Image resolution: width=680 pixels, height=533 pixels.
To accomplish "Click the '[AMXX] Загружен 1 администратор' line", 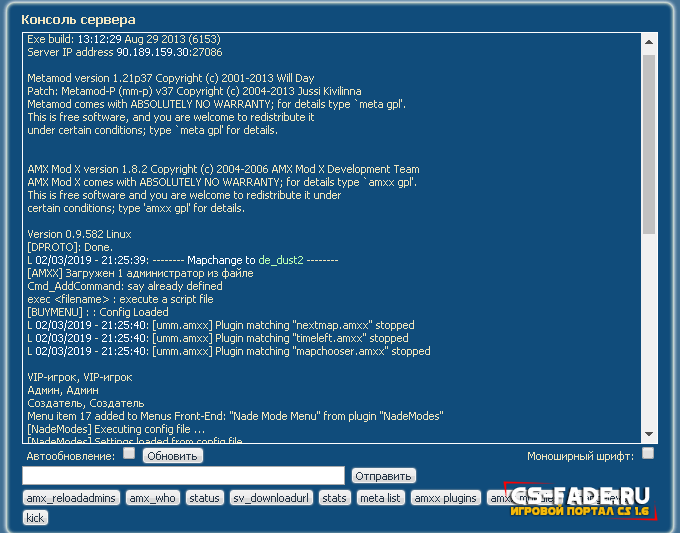I will click(x=140, y=274).
